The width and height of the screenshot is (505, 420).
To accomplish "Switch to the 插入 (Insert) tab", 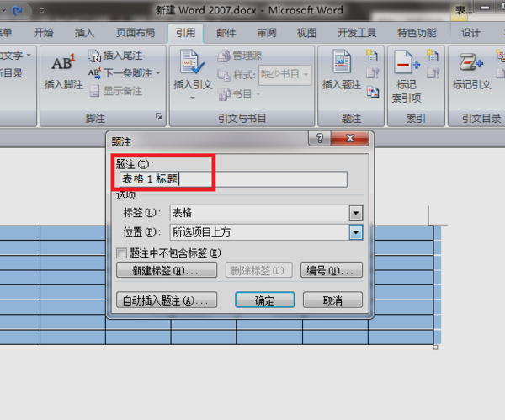I will [x=84, y=33].
